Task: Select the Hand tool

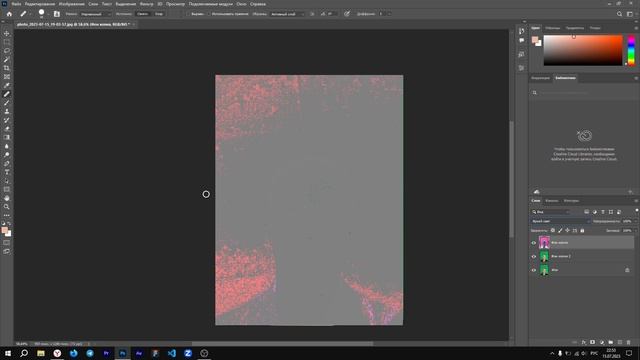Action: [7, 198]
